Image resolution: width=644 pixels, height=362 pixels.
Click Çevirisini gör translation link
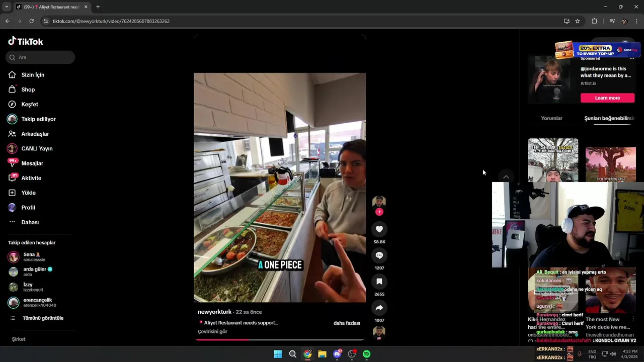pyautogui.click(x=212, y=331)
